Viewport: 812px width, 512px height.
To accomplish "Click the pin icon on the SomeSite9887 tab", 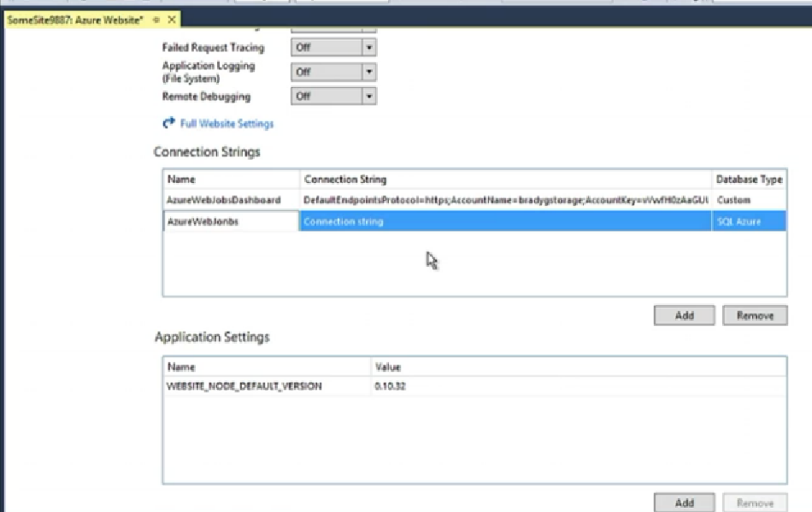I will pyautogui.click(x=156, y=20).
